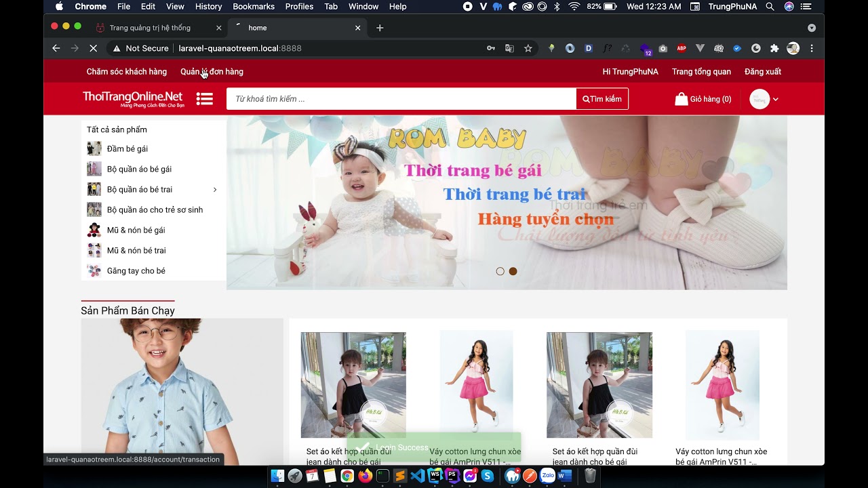
Task: Click Đăng xuất to log out
Action: point(763,72)
